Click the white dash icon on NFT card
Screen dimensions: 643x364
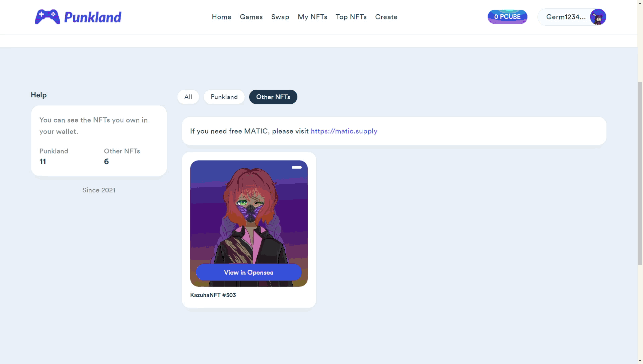pyautogui.click(x=296, y=167)
